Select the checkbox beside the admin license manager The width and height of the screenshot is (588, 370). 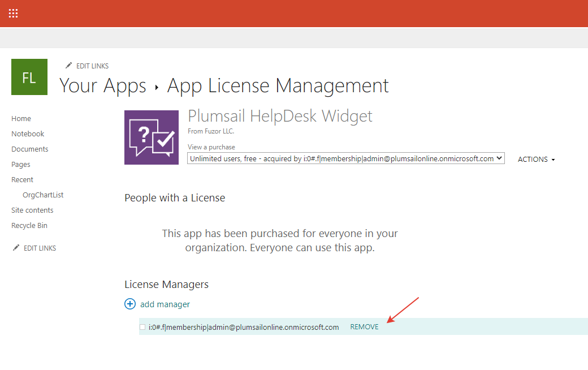(142, 326)
